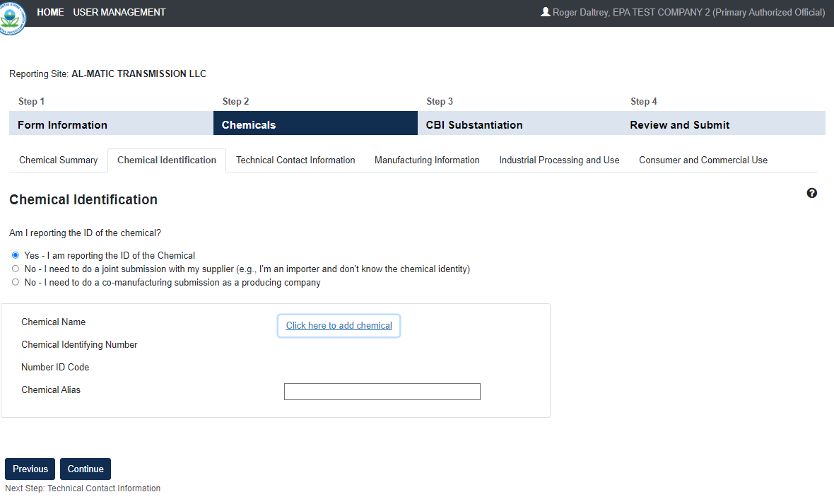The width and height of the screenshot is (834, 504).
Task: Open the help question mark icon
Action: 811,193
